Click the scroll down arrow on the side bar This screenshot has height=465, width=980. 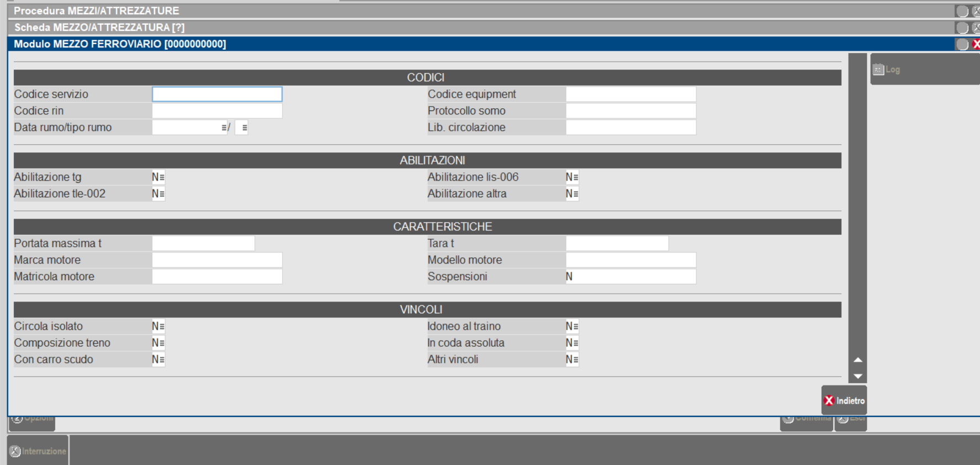[x=857, y=376]
